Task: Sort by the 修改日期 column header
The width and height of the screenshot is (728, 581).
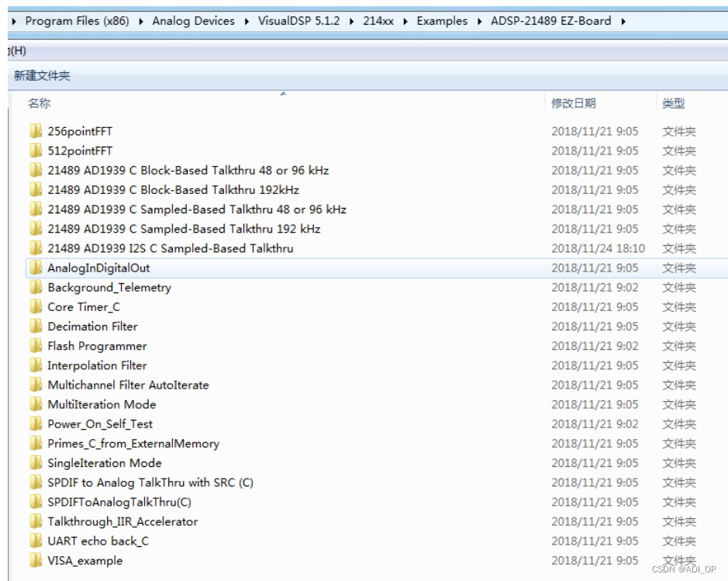Action: [x=574, y=103]
